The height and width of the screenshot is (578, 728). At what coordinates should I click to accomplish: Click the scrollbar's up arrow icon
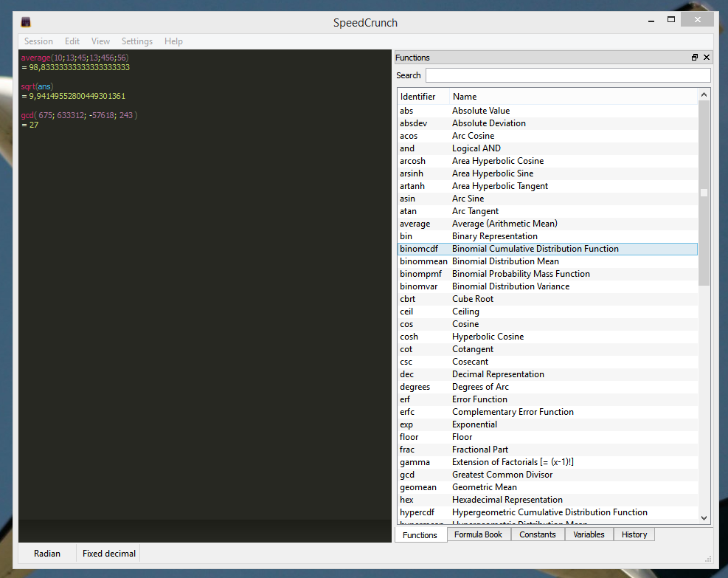click(704, 94)
